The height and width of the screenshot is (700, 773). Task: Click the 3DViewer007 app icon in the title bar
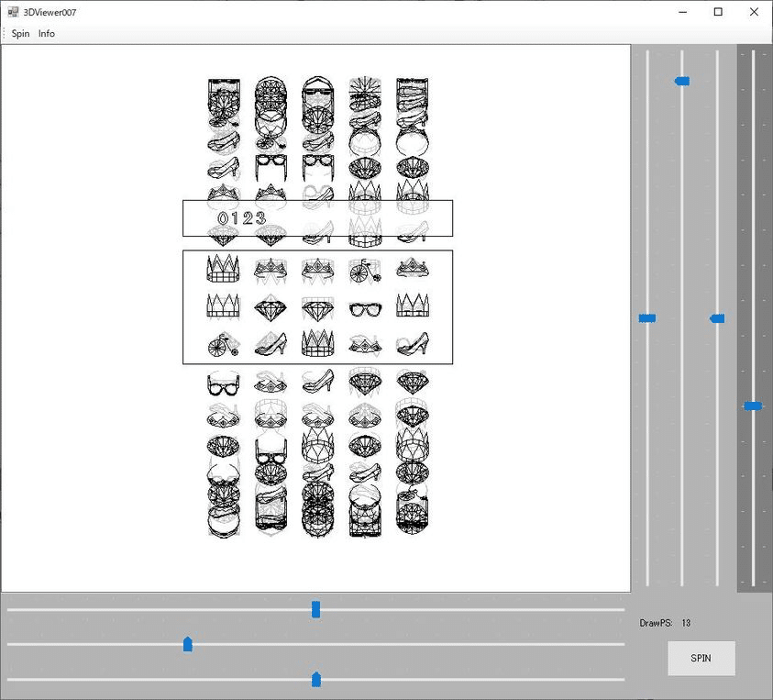[13, 12]
